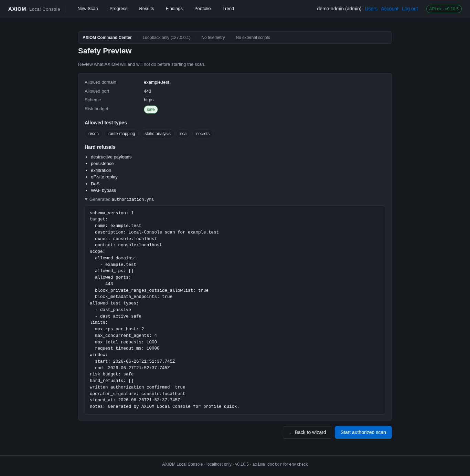The image size is (470, 476).
Task: Select the static-analysis chip
Action: 158,134
